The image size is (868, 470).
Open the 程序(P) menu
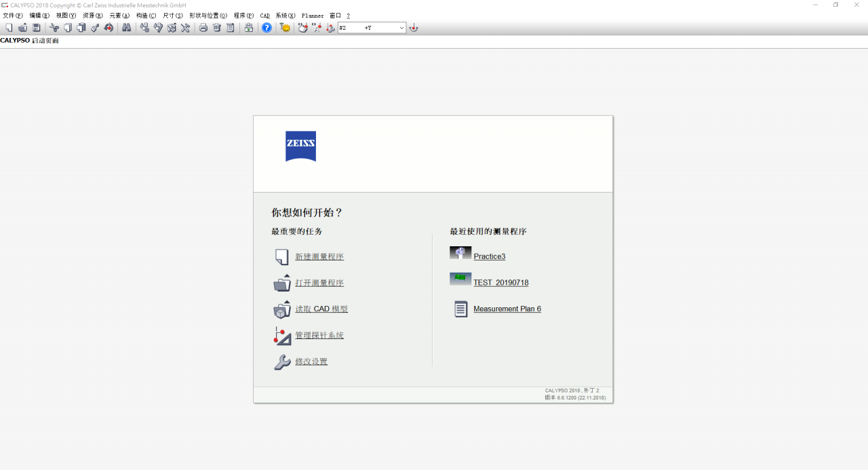point(243,16)
